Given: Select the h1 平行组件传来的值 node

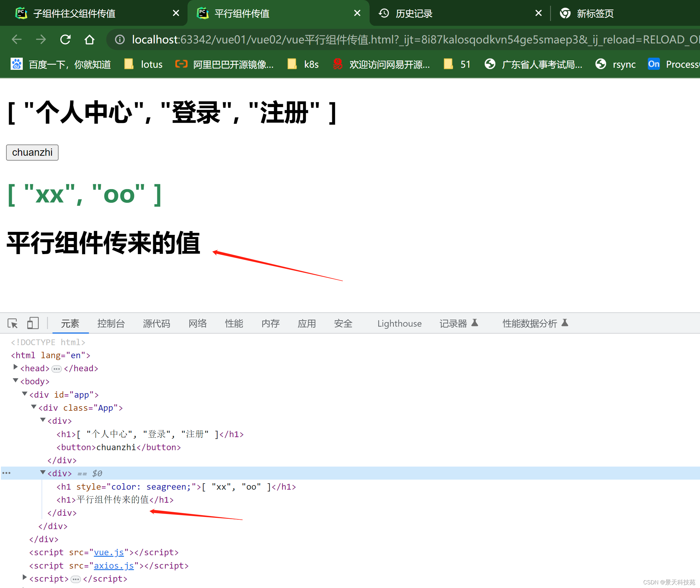Looking at the screenshot, I should coord(115,500).
